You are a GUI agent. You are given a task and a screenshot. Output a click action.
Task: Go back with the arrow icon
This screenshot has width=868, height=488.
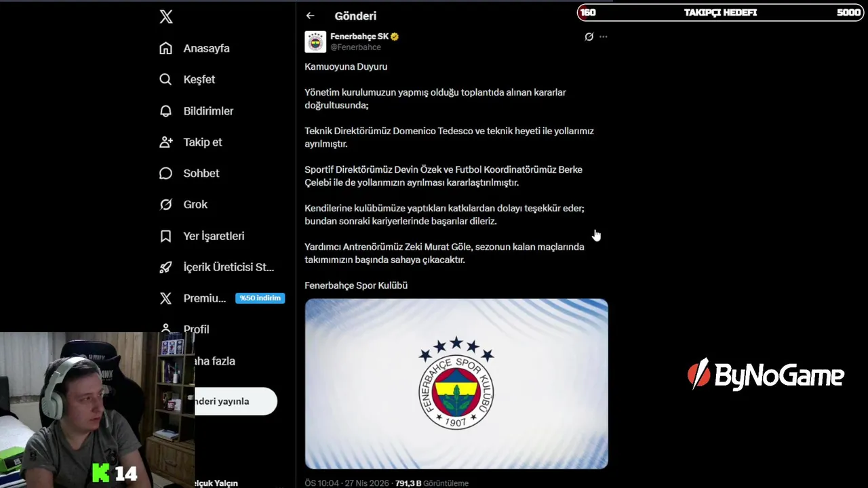tap(310, 16)
